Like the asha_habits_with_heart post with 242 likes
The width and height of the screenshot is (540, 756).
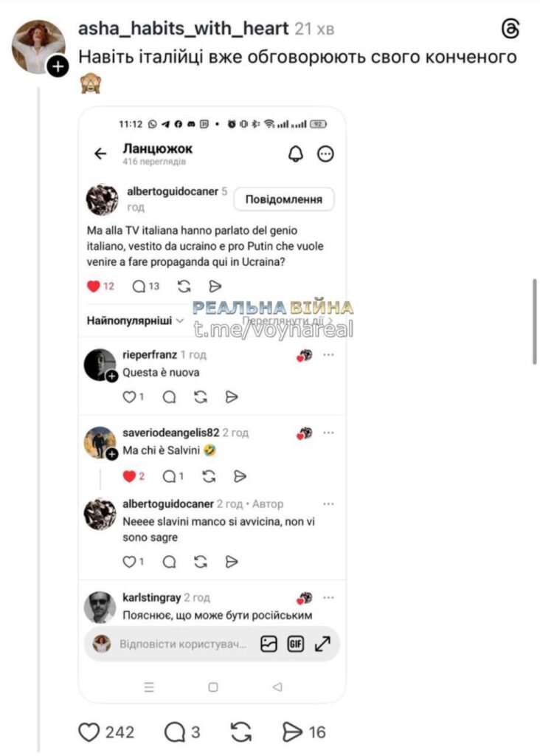[89, 732]
